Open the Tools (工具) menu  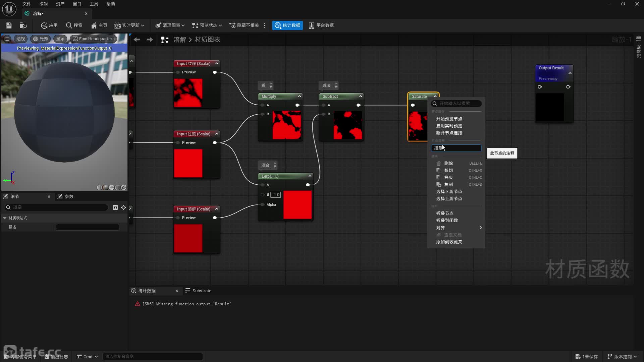tap(94, 4)
